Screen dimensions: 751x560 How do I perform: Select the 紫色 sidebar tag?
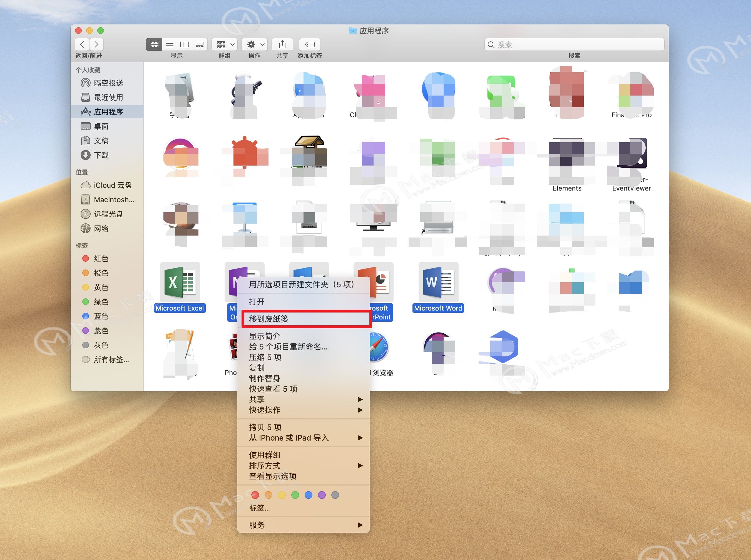pos(107,330)
